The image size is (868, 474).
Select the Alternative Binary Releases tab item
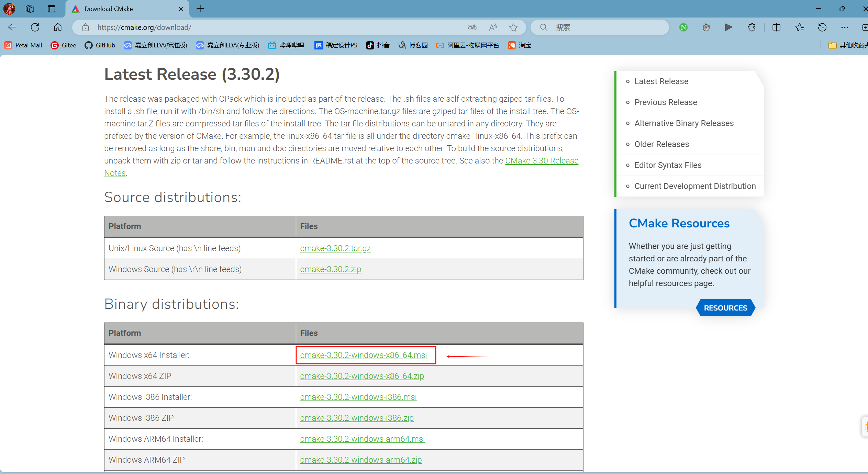684,123
